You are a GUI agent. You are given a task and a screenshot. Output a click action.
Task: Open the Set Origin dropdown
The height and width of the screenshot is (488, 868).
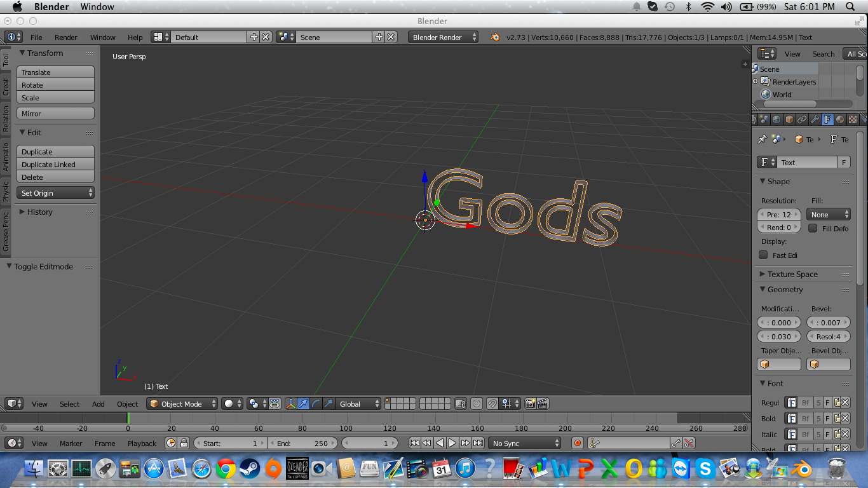55,193
